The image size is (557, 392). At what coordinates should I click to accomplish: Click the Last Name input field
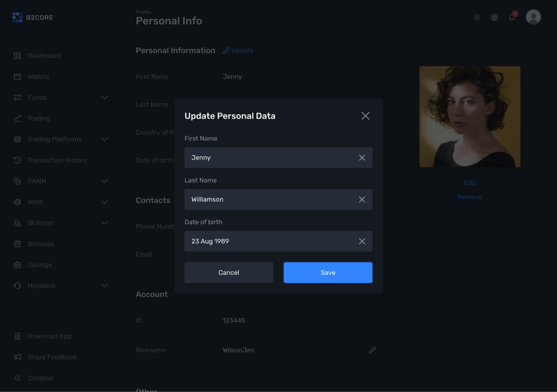click(x=278, y=199)
